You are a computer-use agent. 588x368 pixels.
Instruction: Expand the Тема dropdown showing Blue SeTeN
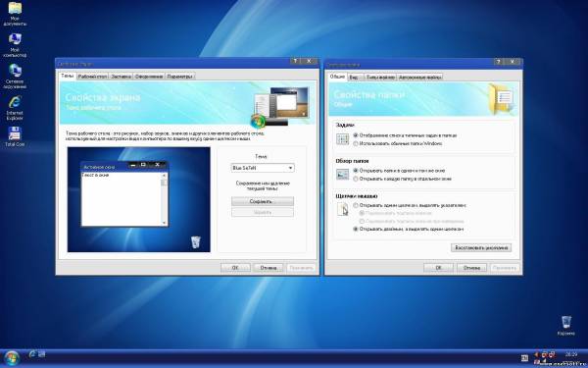click(263, 168)
